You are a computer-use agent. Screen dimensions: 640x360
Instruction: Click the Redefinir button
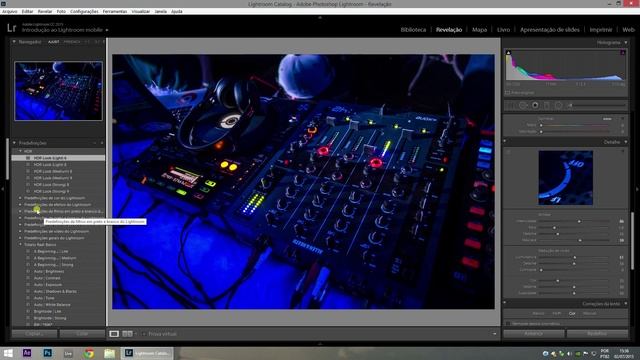597,333
